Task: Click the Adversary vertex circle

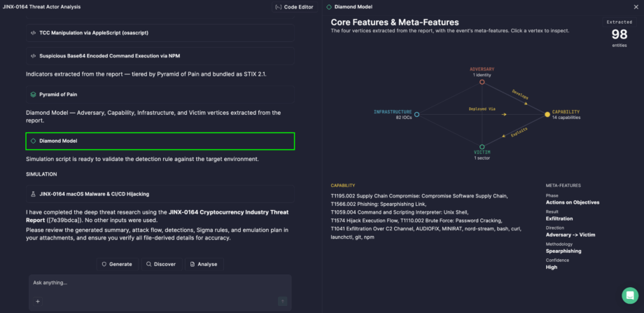Action: click(482, 82)
